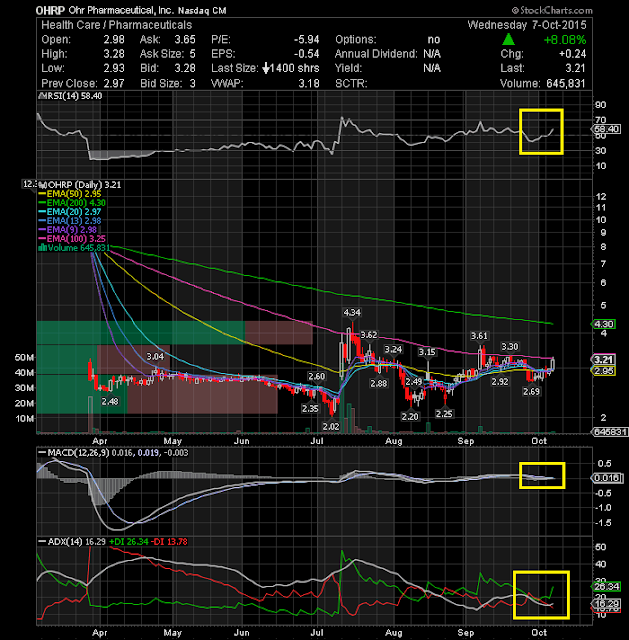Click the Prev Close value 2.97
The width and height of the screenshot is (629, 640).
click(114, 83)
